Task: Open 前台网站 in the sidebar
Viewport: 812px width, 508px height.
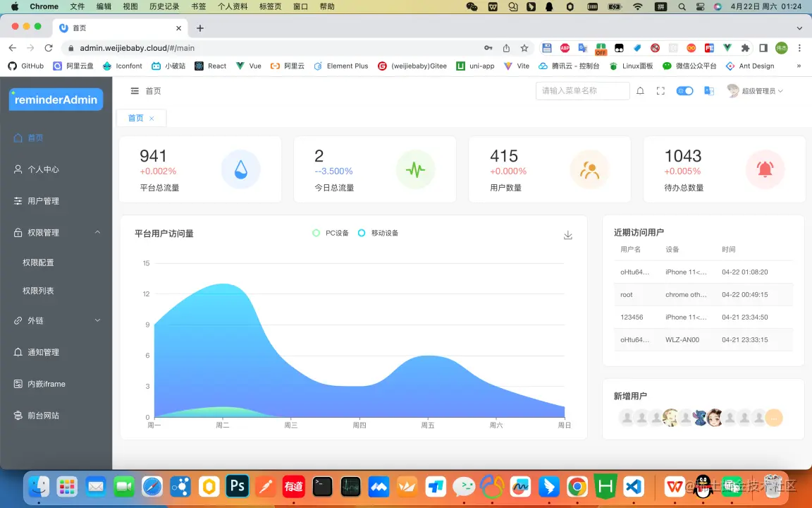Action: (56, 416)
